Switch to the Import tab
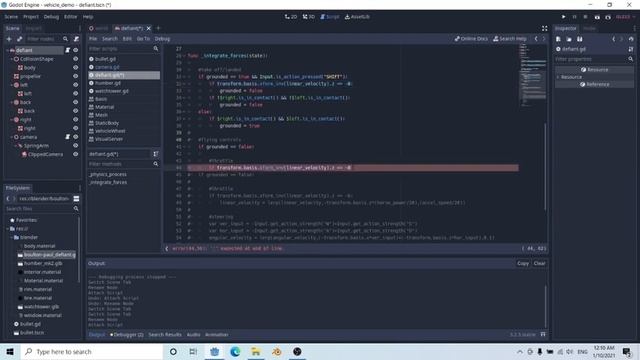This screenshot has width=640, height=360. pyautogui.click(x=33, y=28)
